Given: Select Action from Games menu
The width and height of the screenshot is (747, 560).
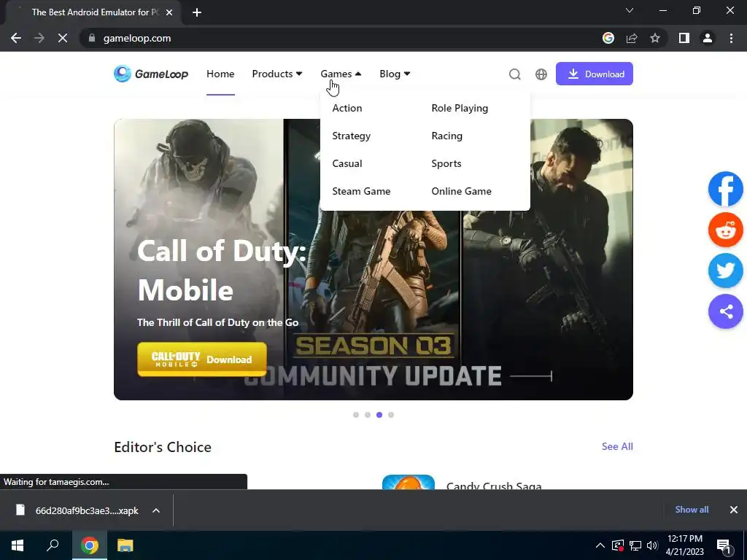Looking at the screenshot, I should (347, 108).
